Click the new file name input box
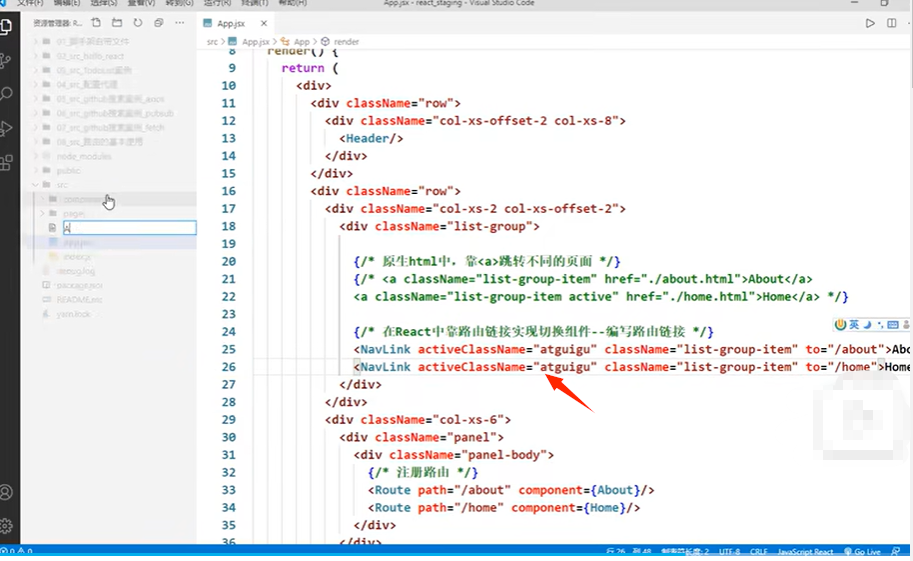 [x=129, y=228]
